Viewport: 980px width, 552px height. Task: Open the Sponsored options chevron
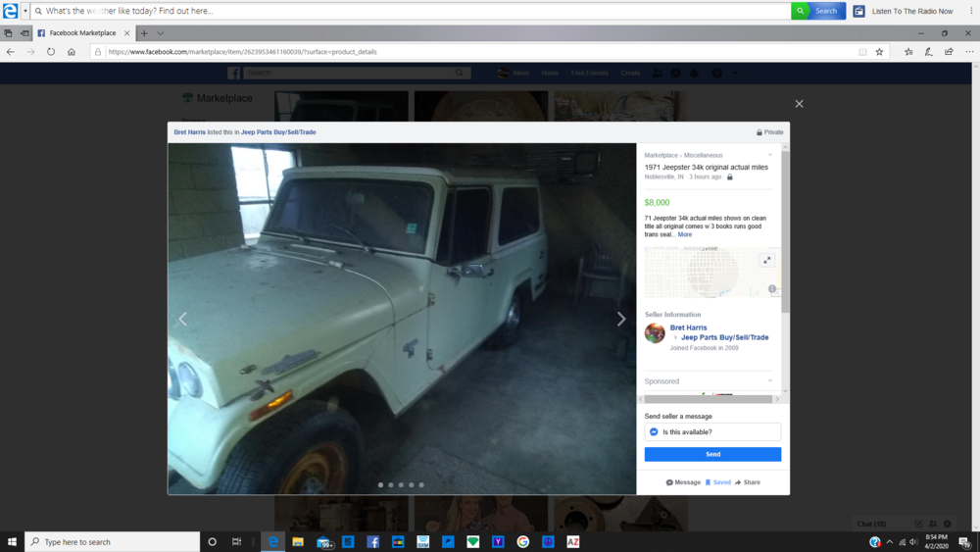point(770,380)
